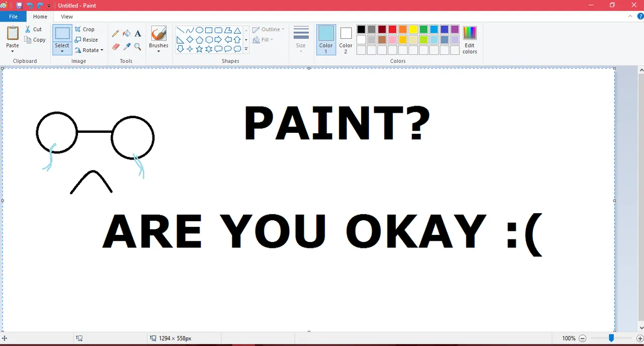Viewport: 644px width, 346px height.
Task: Select the Color picker eyedropper tool
Action: coord(127,47)
